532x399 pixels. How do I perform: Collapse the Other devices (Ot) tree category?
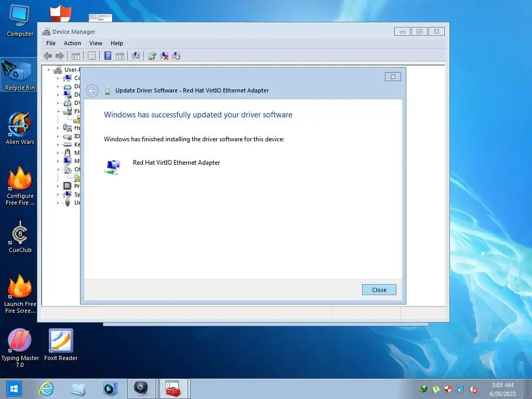[58, 169]
